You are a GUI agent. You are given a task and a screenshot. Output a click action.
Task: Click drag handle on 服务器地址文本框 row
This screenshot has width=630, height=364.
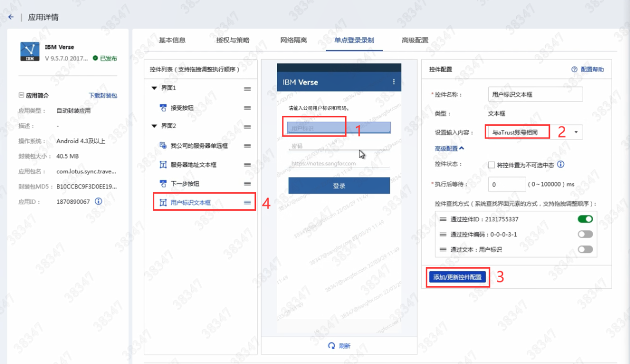tap(248, 165)
